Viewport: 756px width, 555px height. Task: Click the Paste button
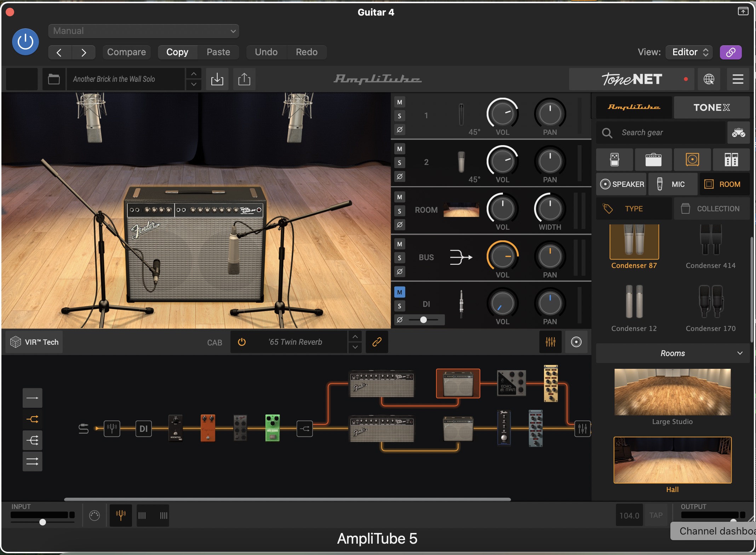point(218,52)
